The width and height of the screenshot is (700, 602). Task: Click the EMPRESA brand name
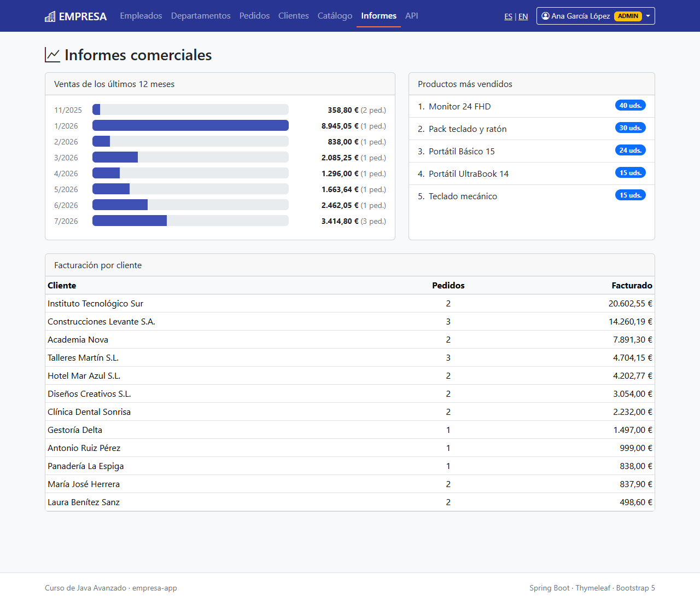(83, 16)
